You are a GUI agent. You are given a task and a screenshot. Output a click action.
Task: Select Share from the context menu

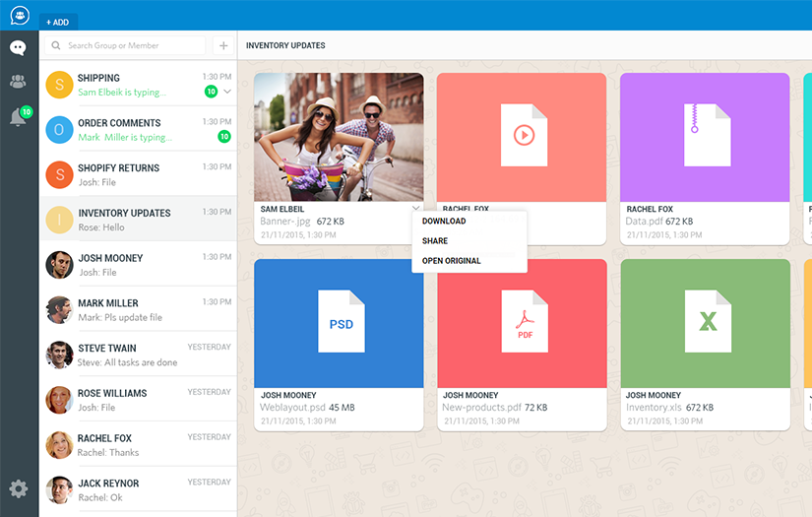435,241
